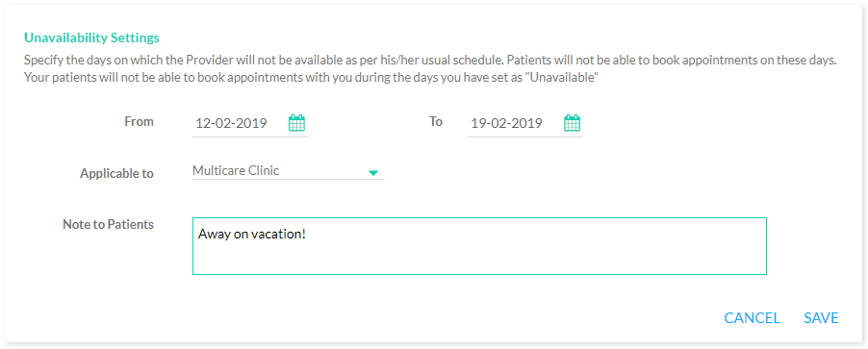Click the 'Applicable to' label

(116, 173)
